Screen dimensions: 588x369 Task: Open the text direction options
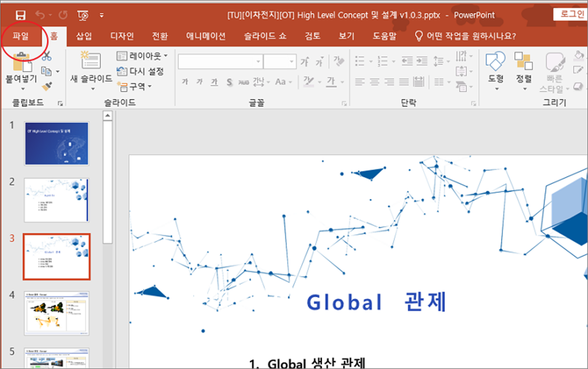pos(464,56)
